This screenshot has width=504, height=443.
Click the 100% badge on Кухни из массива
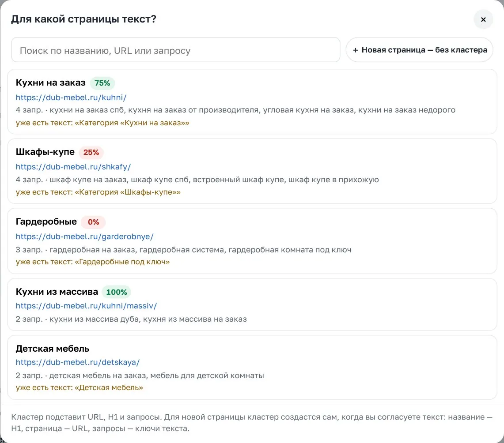click(116, 292)
